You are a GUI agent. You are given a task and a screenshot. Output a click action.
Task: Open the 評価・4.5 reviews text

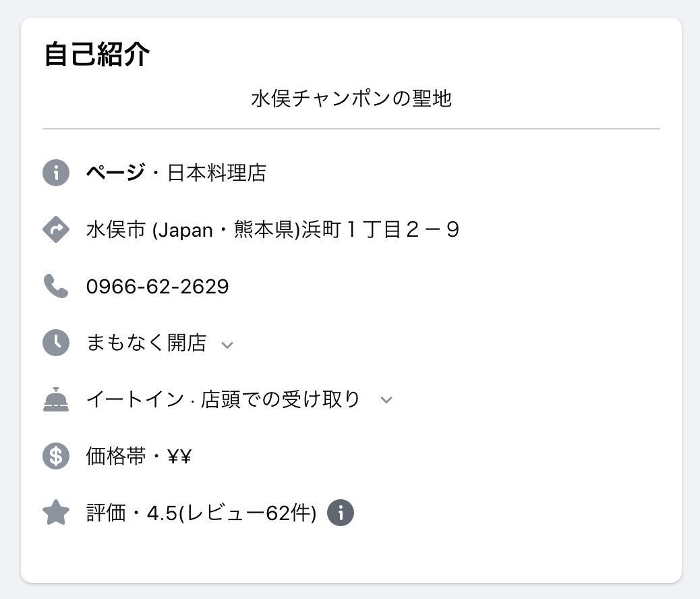[201, 513]
